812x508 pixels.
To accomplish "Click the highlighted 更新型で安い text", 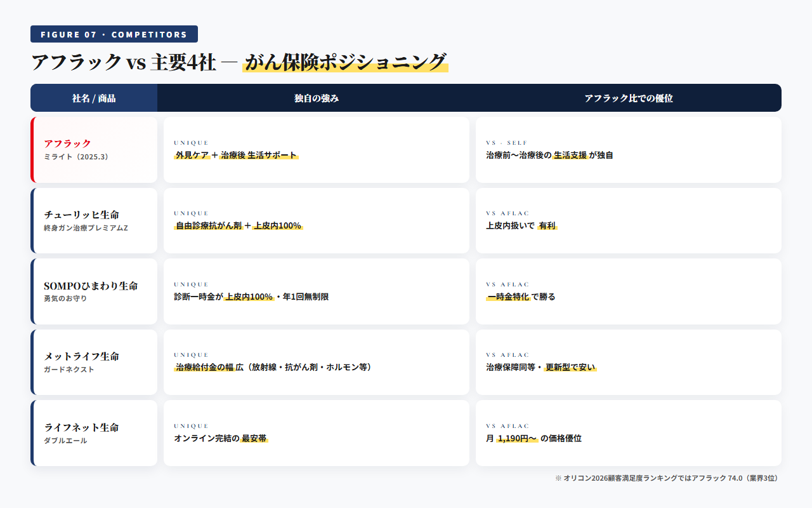I will 570,366.
